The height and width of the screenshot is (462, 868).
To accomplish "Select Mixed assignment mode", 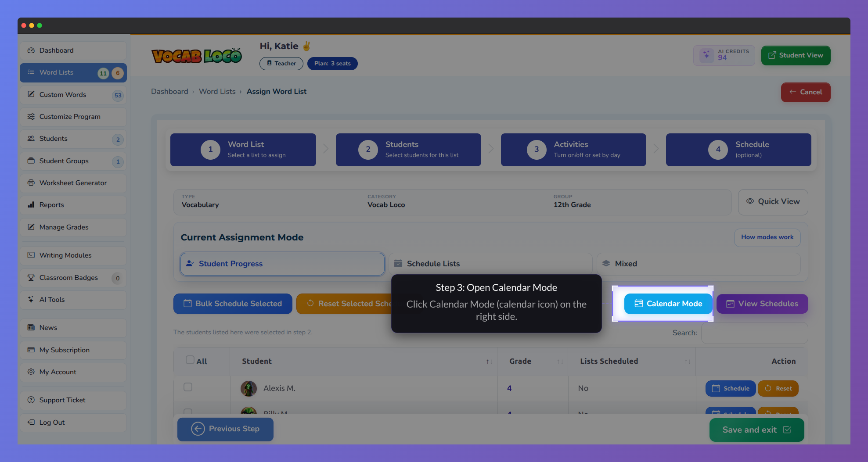I will tap(699, 264).
